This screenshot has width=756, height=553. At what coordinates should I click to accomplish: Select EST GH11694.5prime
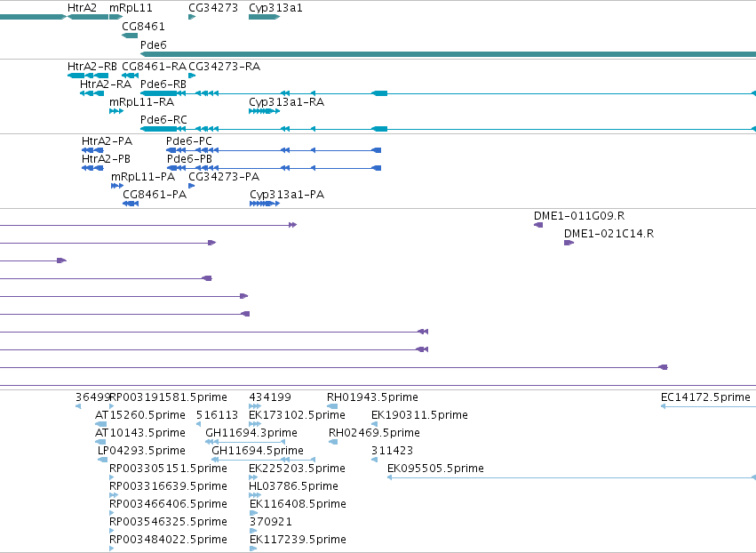(258, 451)
